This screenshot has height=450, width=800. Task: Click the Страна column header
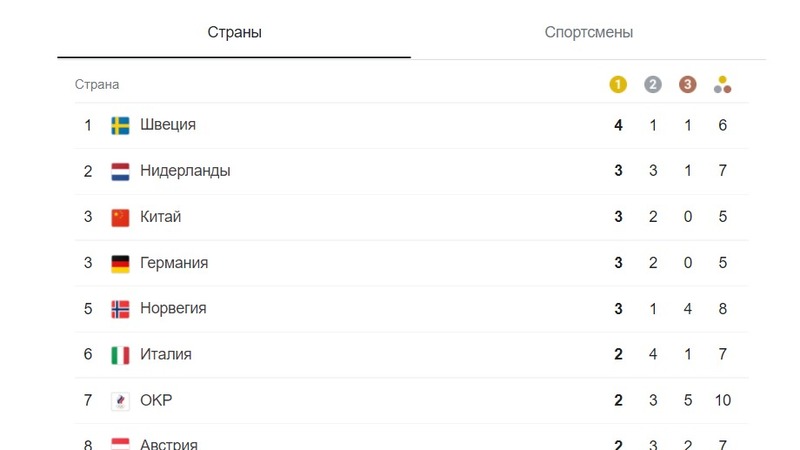[x=97, y=84]
